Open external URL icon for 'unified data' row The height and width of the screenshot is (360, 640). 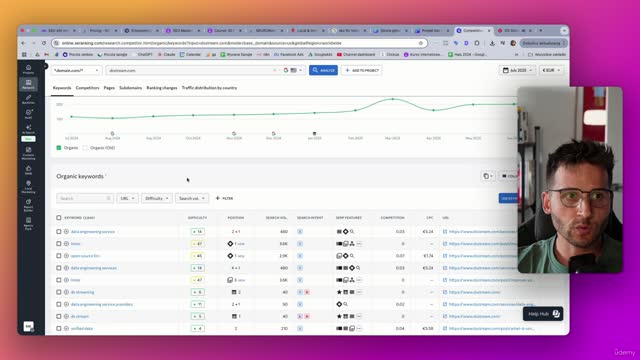(445, 328)
